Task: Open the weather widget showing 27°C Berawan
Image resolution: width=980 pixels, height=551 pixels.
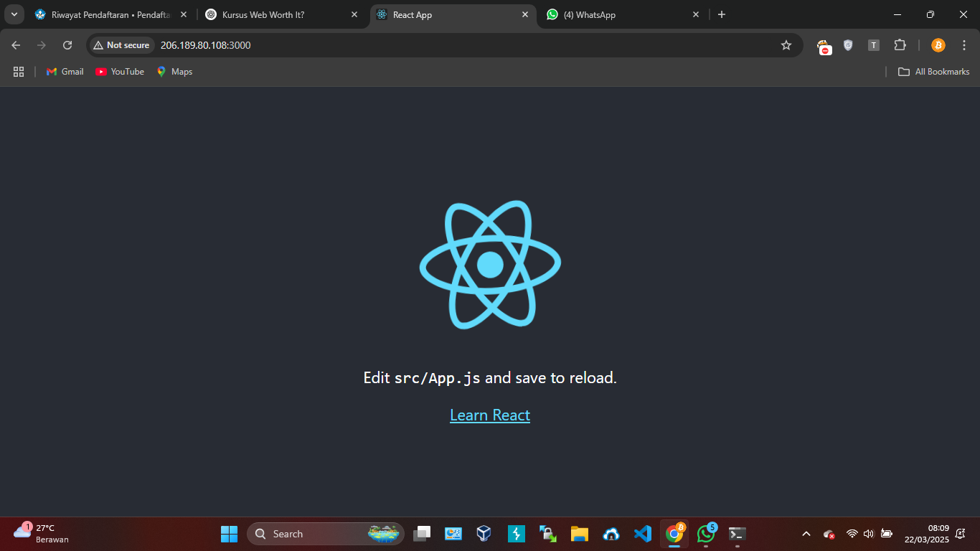Action: [x=42, y=534]
